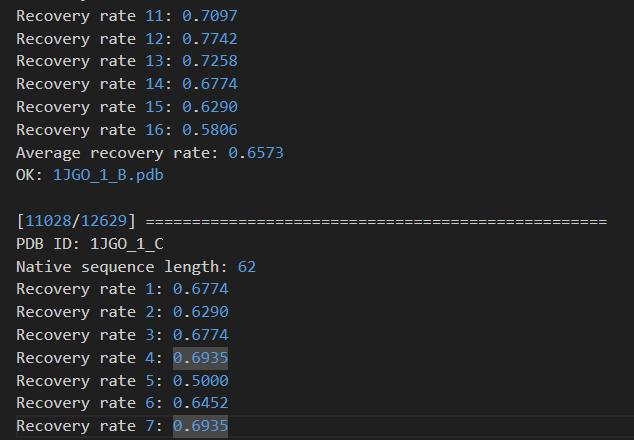
Task: Click value 0.7097 on Recovery rate 11
Action: pyautogui.click(x=209, y=16)
